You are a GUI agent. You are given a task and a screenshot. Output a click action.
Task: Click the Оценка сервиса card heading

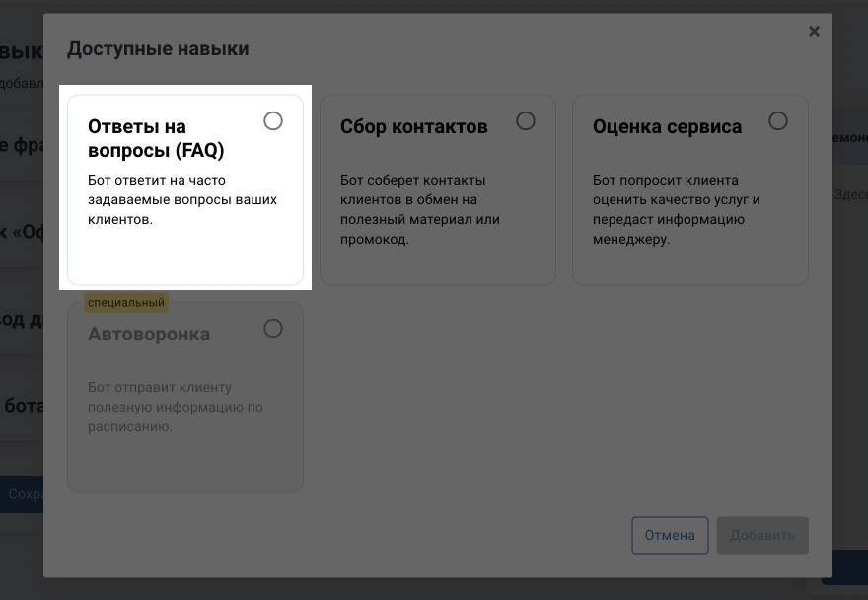click(667, 126)
